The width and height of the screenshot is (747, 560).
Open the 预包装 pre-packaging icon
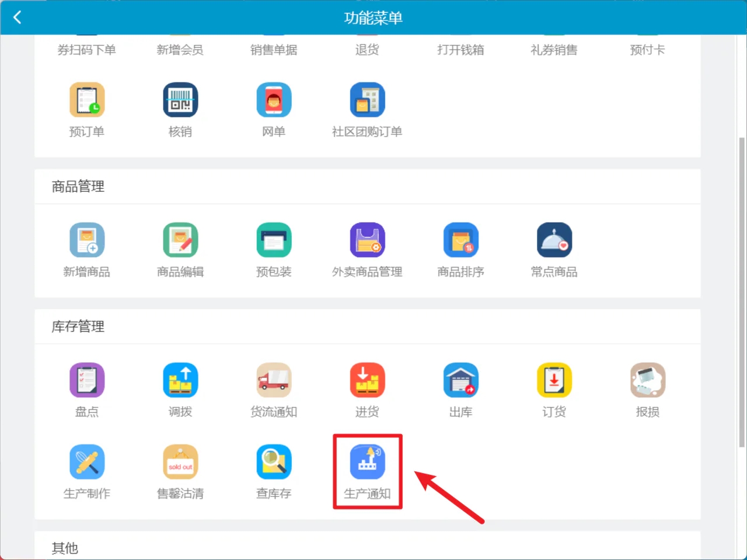[274, 240]
